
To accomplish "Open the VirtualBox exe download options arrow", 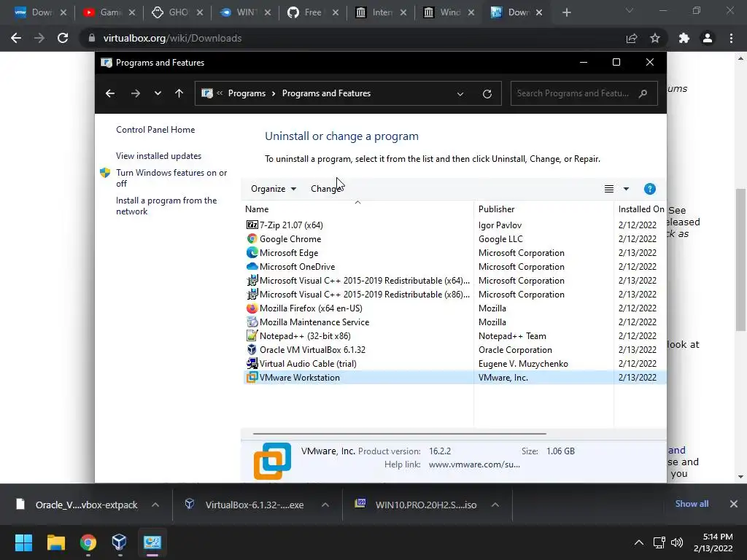I will pyautogui.click(x=325, y=505).
